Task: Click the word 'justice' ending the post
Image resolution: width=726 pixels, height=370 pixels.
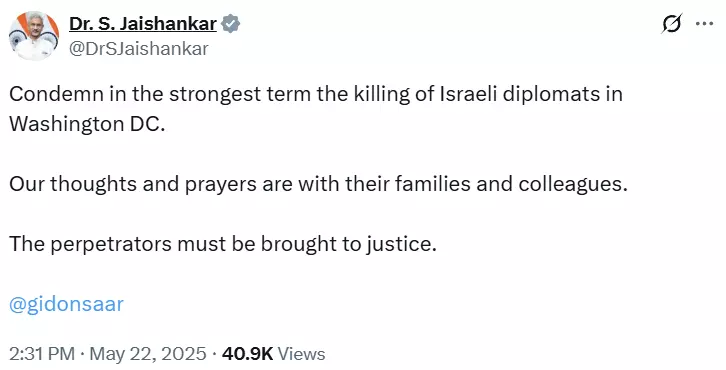Action: pyautogui.click(x=401, y=245)
